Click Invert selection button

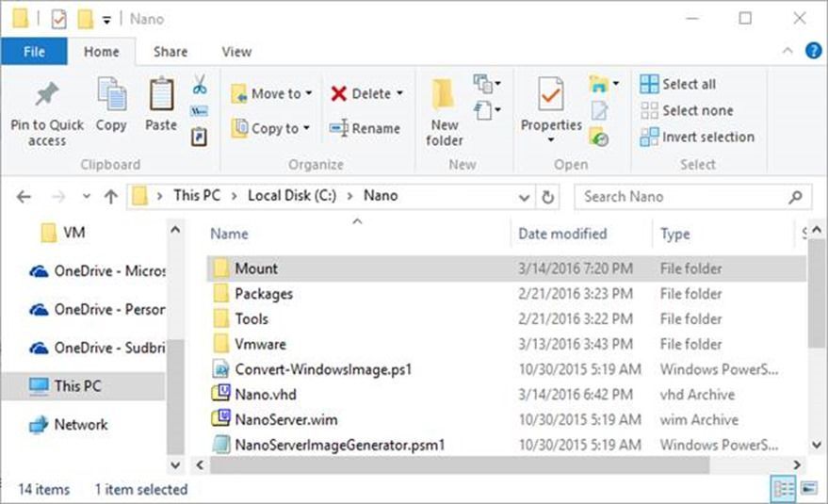click(698, 137)
